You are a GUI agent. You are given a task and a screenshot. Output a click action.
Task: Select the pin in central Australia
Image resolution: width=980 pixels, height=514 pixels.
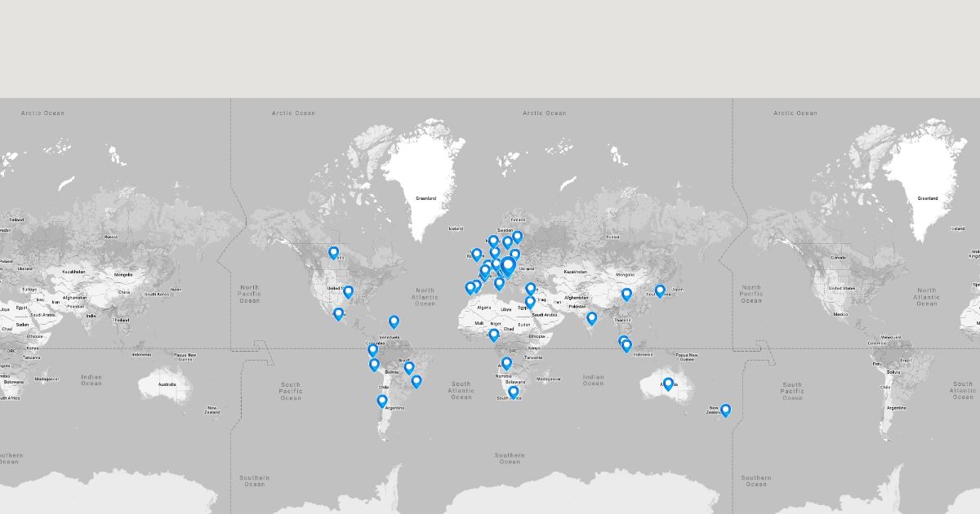tap(668, 383)
